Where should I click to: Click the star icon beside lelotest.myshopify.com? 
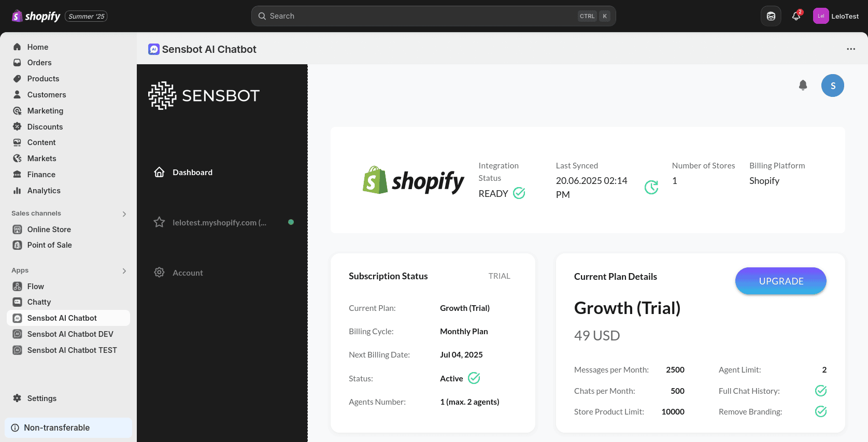click(159, 222)
